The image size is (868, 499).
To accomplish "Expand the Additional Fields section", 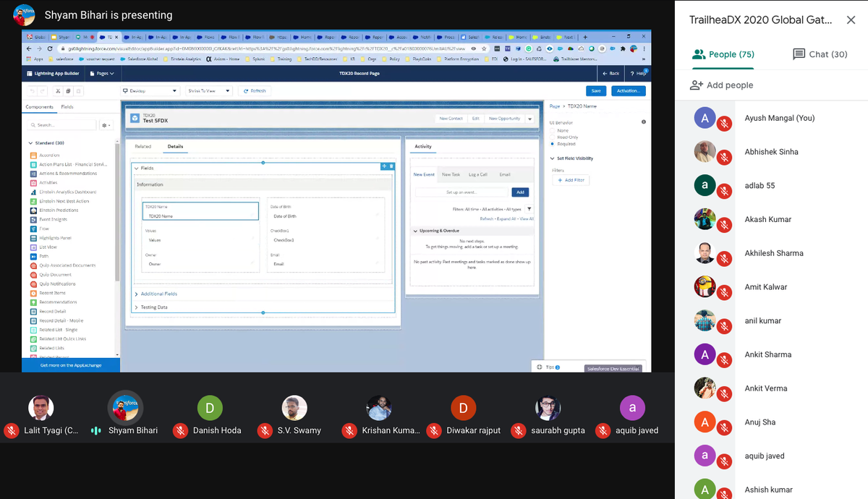I will 136,294.
